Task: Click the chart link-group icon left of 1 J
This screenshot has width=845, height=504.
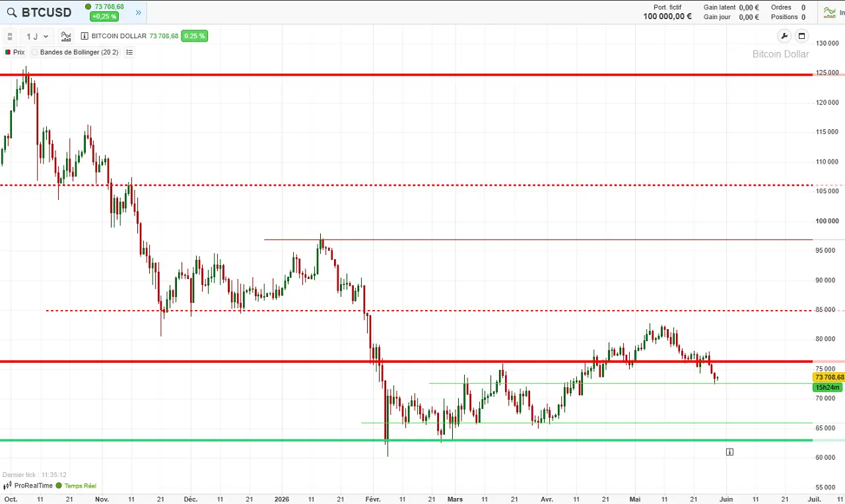Action: click(10, 36)
